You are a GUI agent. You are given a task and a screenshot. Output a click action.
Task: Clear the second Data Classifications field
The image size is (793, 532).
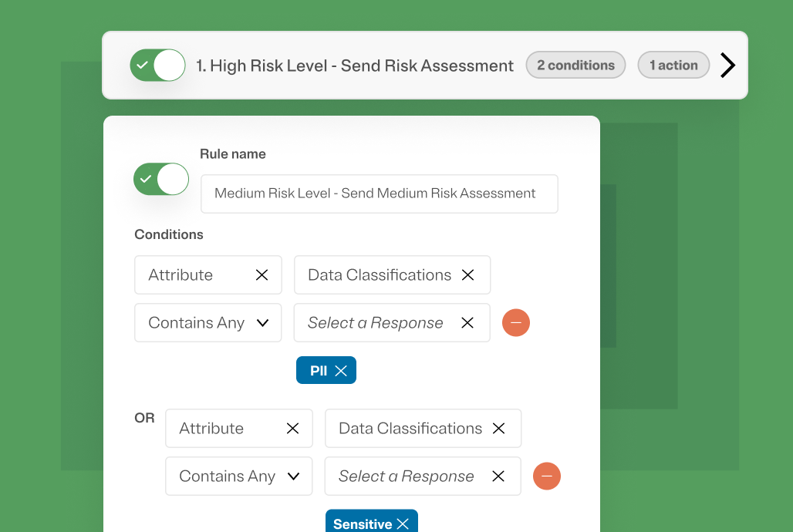(498, 428)
